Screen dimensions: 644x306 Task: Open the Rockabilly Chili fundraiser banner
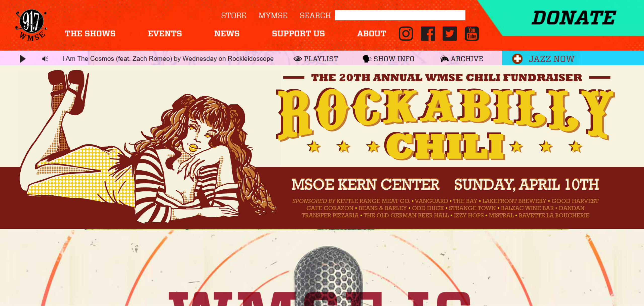coord(322,147)
